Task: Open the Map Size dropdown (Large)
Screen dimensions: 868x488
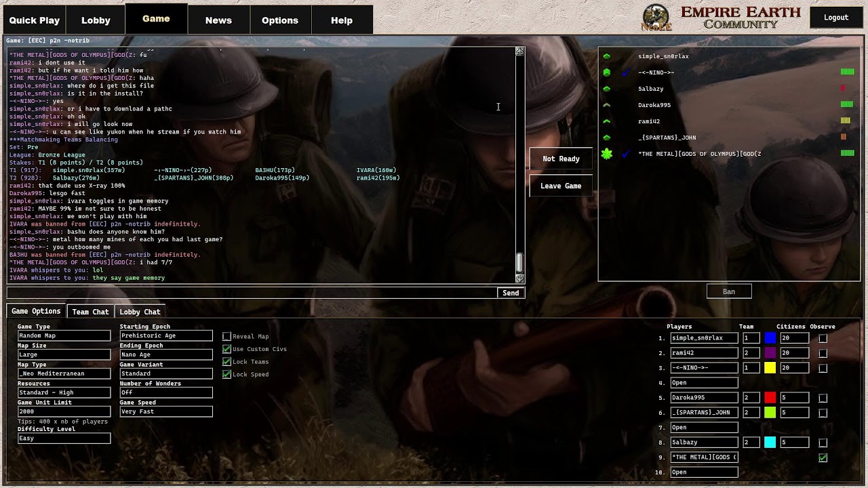Action: click(x=64, y=354)
